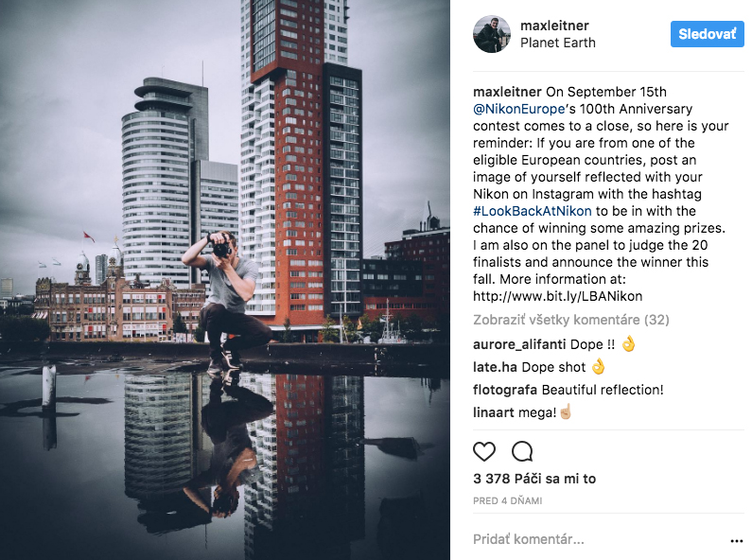Viewport: 752px width, 560px height.
Task: Click the photo of the photographer
Action: (x=225, y=280)
